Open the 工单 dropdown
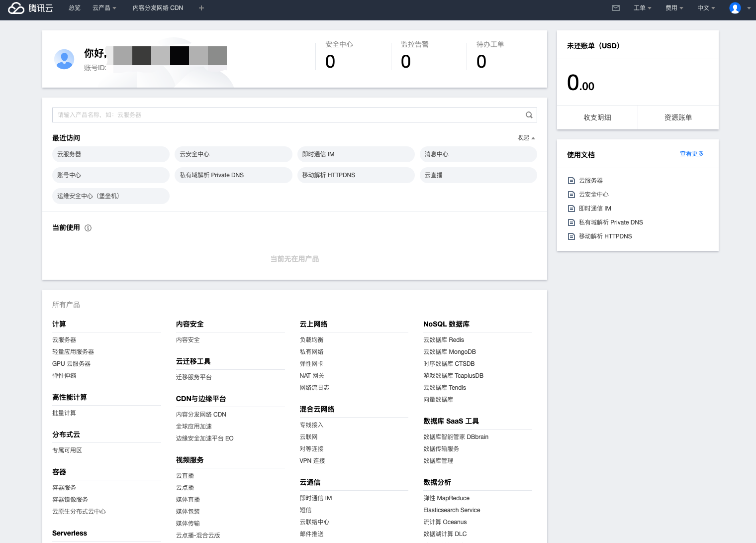The image size is (756, 543). (643, 8)
